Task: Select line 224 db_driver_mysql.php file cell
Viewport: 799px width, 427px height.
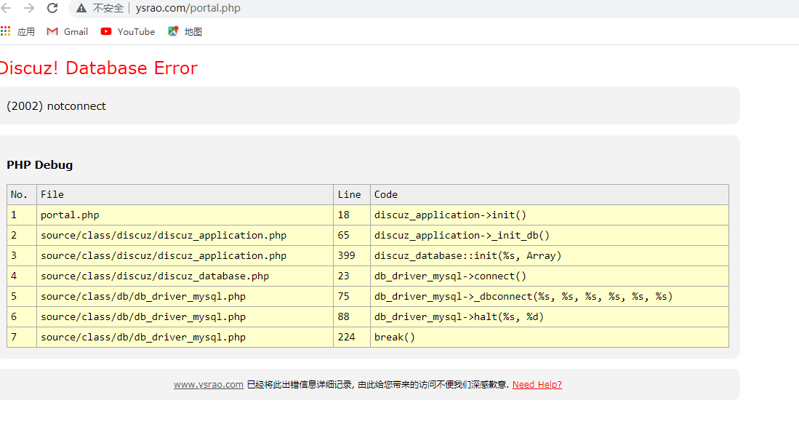Action: pos(185,337)
